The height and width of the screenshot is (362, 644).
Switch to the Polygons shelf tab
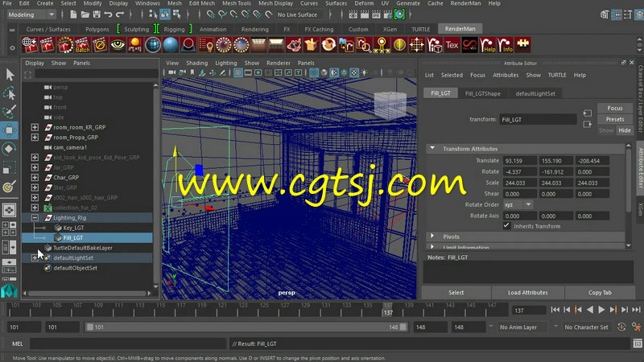pos(97,29)
